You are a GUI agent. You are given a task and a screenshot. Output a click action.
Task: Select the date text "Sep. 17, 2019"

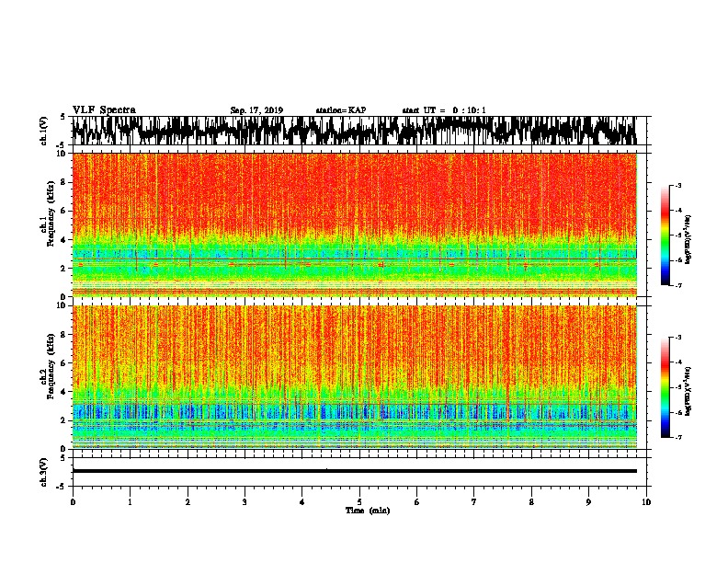click(256, 110)
